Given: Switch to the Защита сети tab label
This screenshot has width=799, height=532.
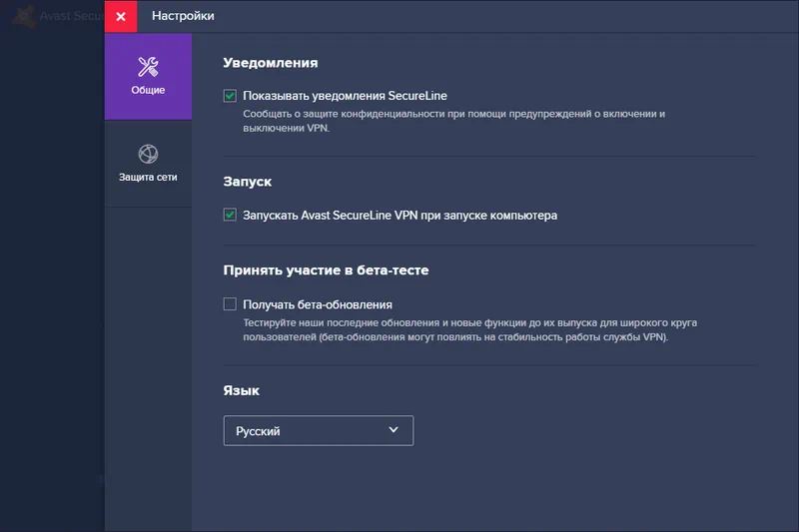Looking at the screenshot, I should (x=148, y=177).
